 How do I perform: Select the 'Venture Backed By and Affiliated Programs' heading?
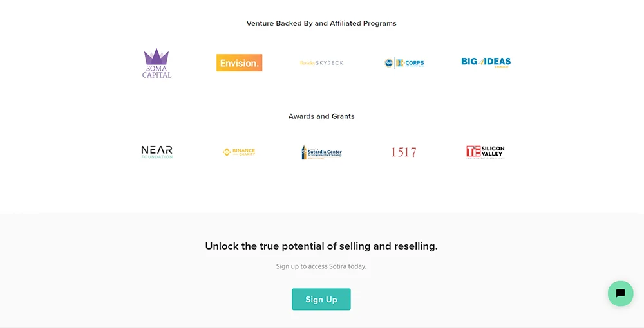(x=321, y=23)
